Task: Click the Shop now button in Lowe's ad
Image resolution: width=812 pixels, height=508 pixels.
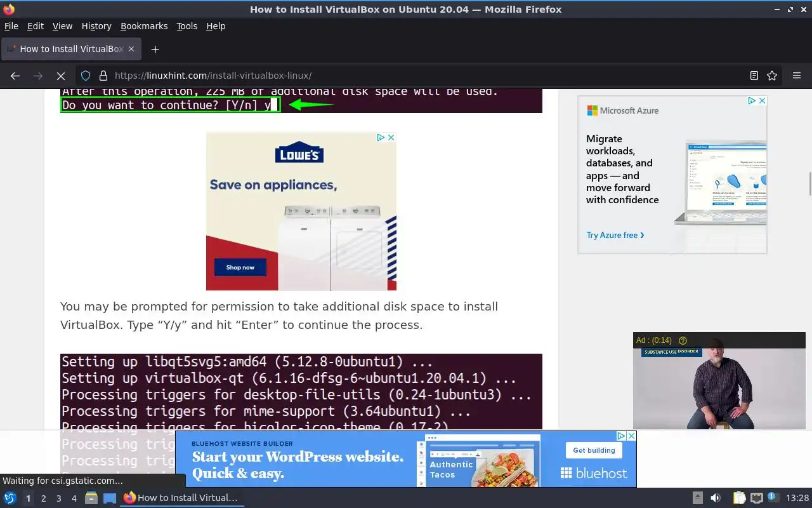Action: click(x=240, y=267)
